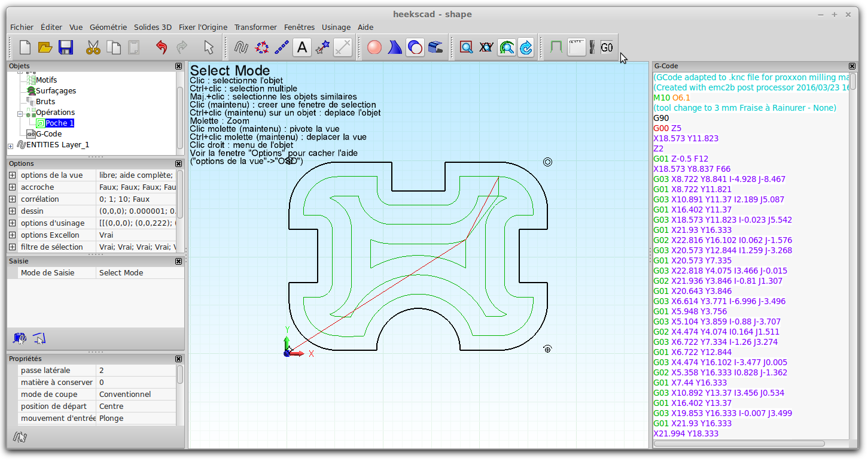868x461 pixels.
Task: Click the magnifier zoom window icon
Action: [466, 47]
